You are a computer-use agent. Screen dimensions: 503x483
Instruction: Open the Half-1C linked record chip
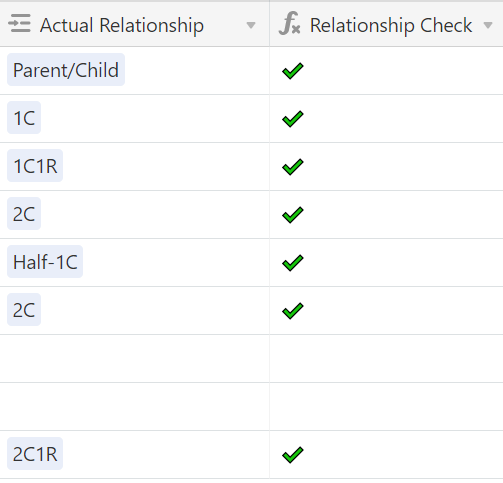45,262
